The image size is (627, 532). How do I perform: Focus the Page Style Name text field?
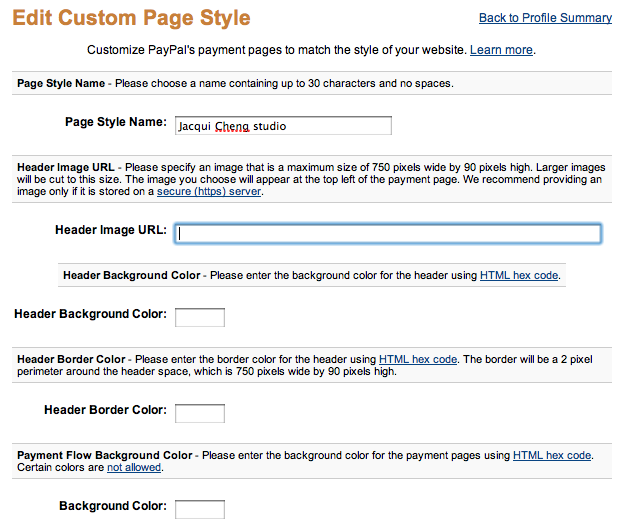283,126
